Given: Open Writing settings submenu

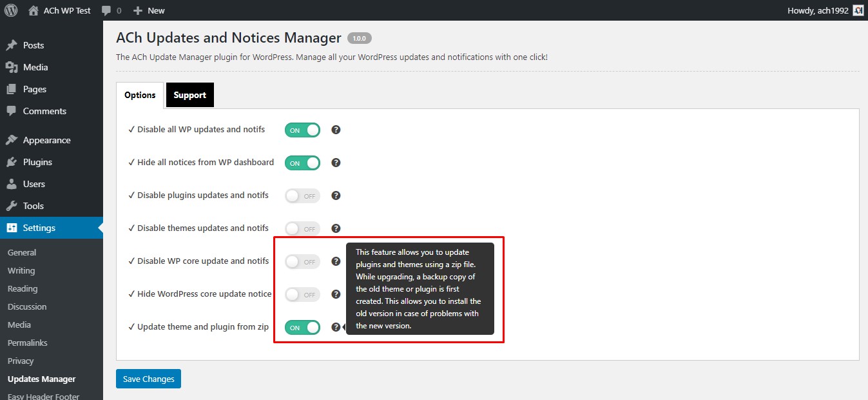Looking at the screenshot, I should tap(21, 271).
